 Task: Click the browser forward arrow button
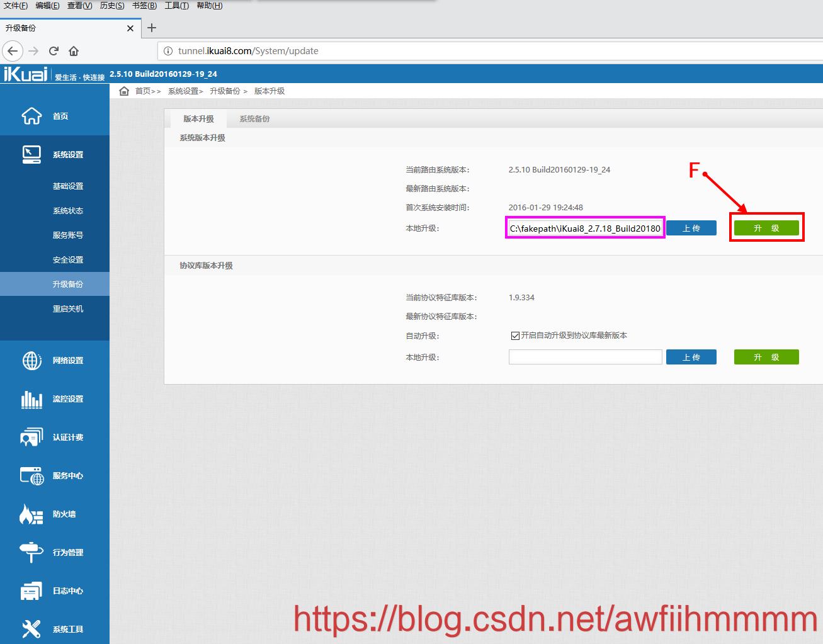[34, 51]
